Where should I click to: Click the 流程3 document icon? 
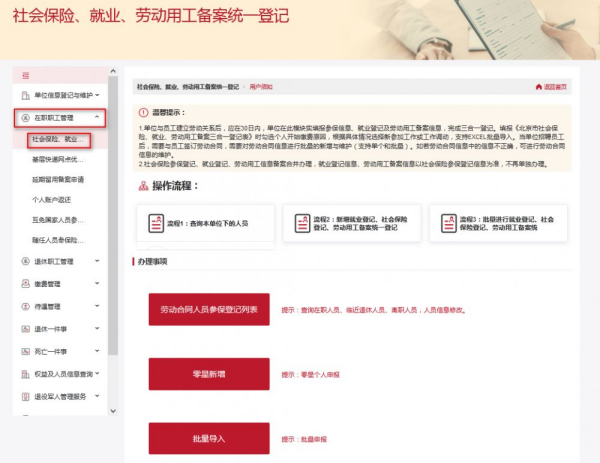[x=444, y=224]
